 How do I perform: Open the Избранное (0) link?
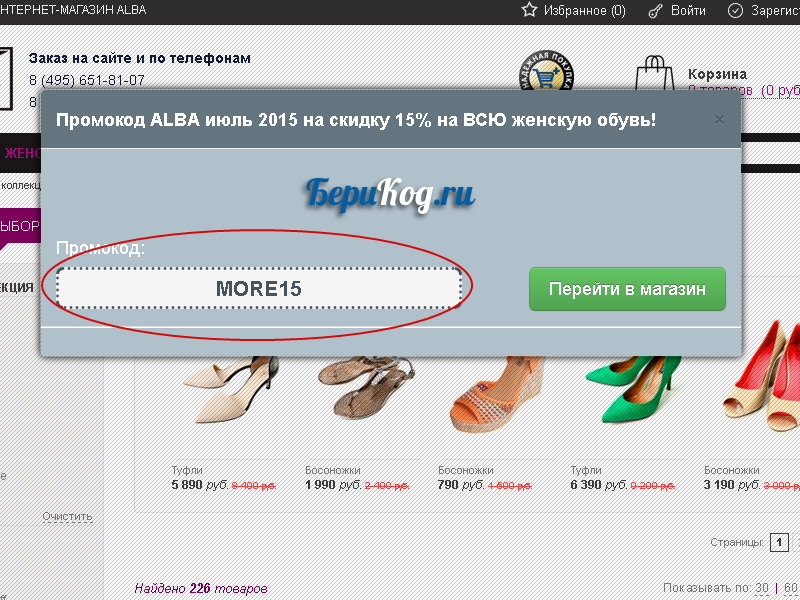pos(584,10)
